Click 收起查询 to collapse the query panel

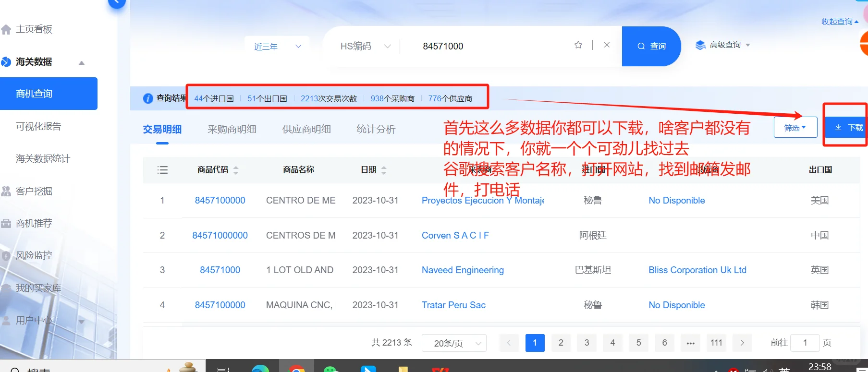[x=840, y=22]
